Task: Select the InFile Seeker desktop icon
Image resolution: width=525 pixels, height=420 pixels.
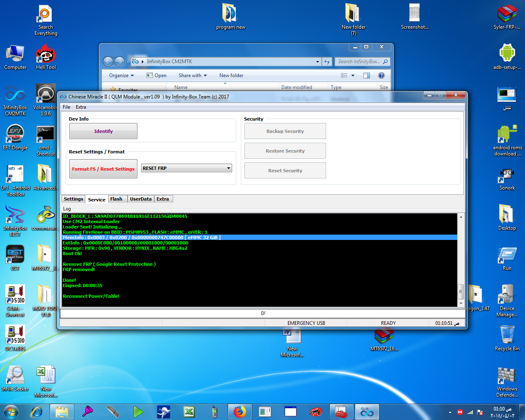Action: click(x=15, y=378)
